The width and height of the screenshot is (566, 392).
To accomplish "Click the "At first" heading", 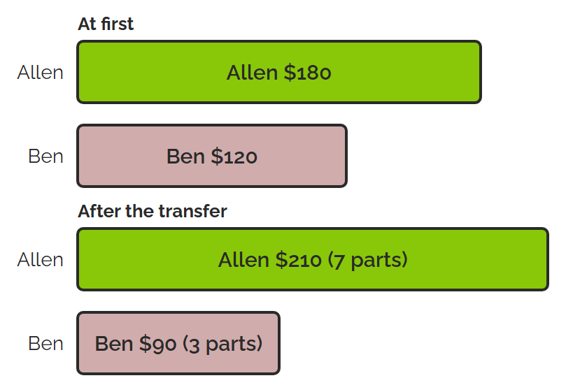I will tap(106, 24).
